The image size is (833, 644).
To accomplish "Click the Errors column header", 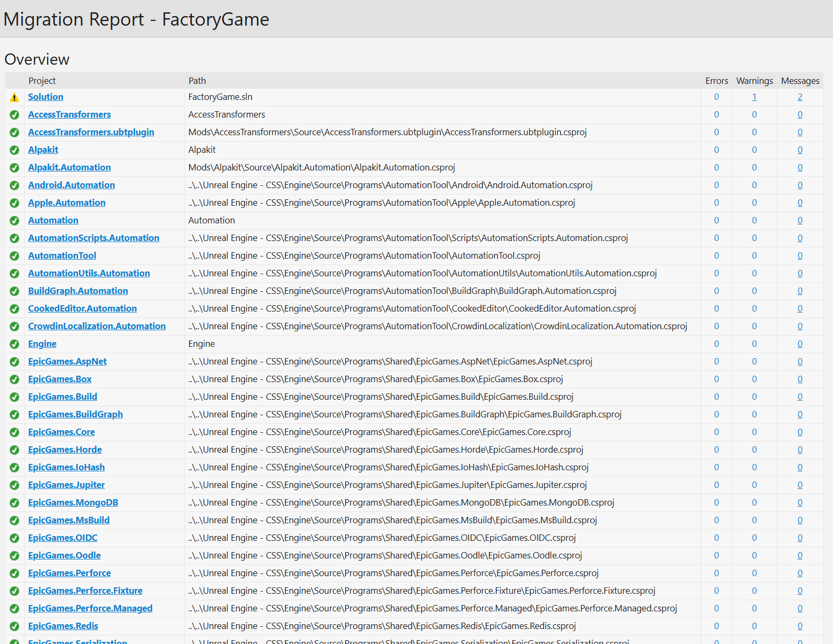I will pos(717,81).
